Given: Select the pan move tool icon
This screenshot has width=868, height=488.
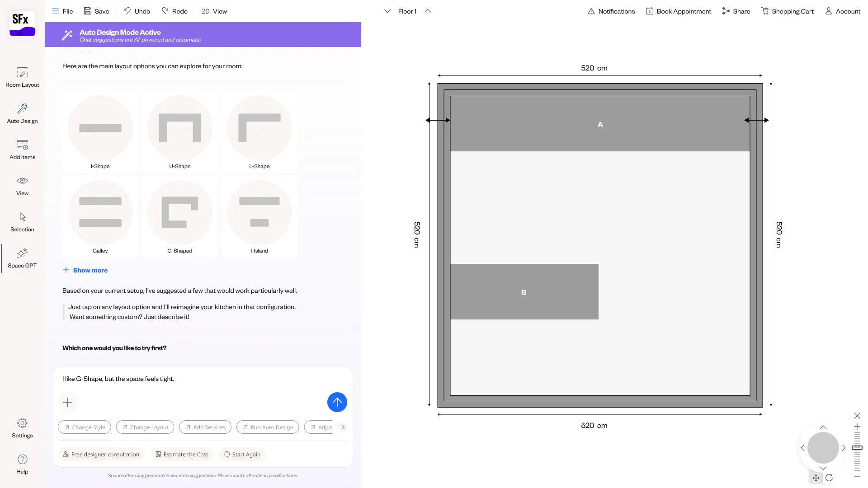Looking at the screenshot, I should coord(816,478).
